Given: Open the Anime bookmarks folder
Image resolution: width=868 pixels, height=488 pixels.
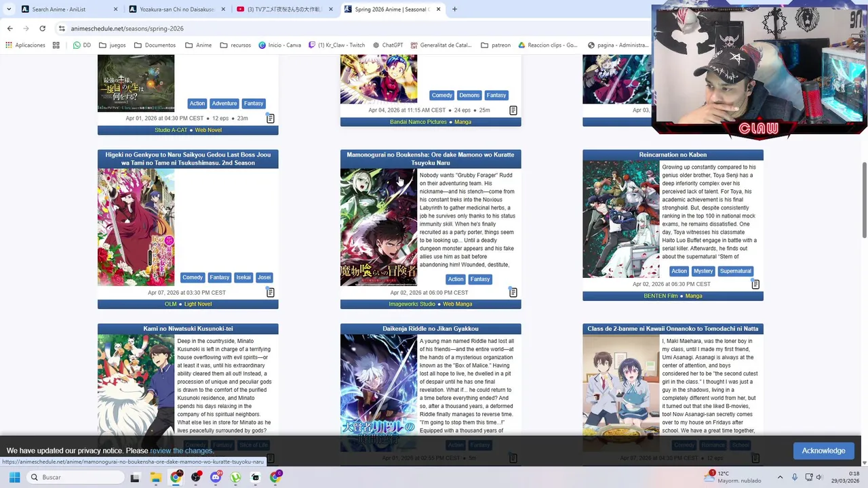Looking at the screenshot, I should (x=198, y=45).
